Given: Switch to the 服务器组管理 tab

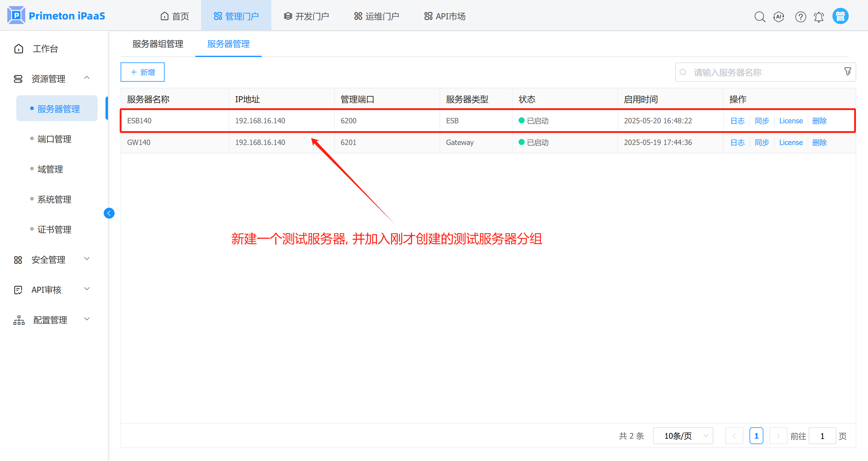Looking at the screenshot, I should point(158,44).
